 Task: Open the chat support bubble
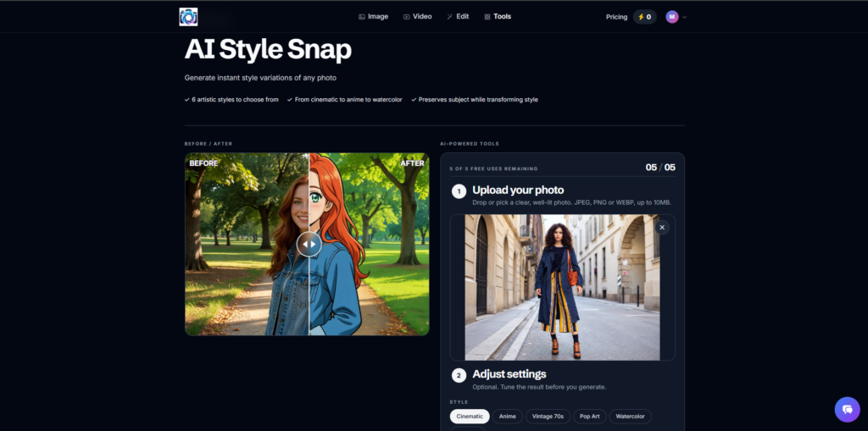click(x=847, y=410)
